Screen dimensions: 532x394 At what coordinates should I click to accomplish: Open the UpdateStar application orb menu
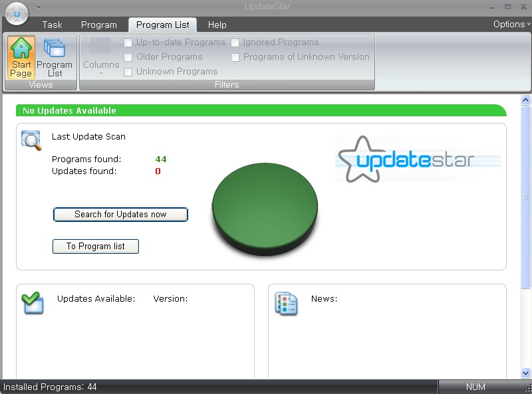click(x=17, y=13)
